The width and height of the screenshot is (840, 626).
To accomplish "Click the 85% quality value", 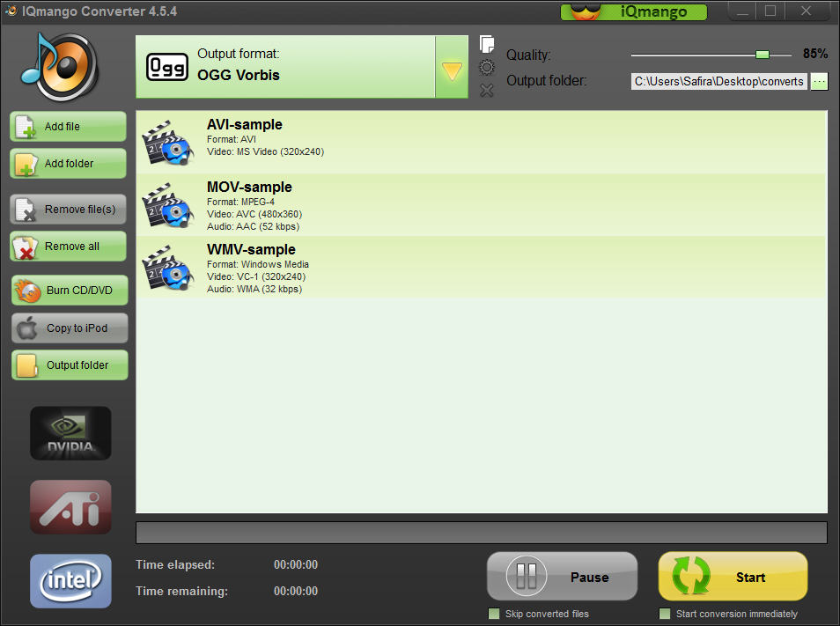I will (814, 54).
